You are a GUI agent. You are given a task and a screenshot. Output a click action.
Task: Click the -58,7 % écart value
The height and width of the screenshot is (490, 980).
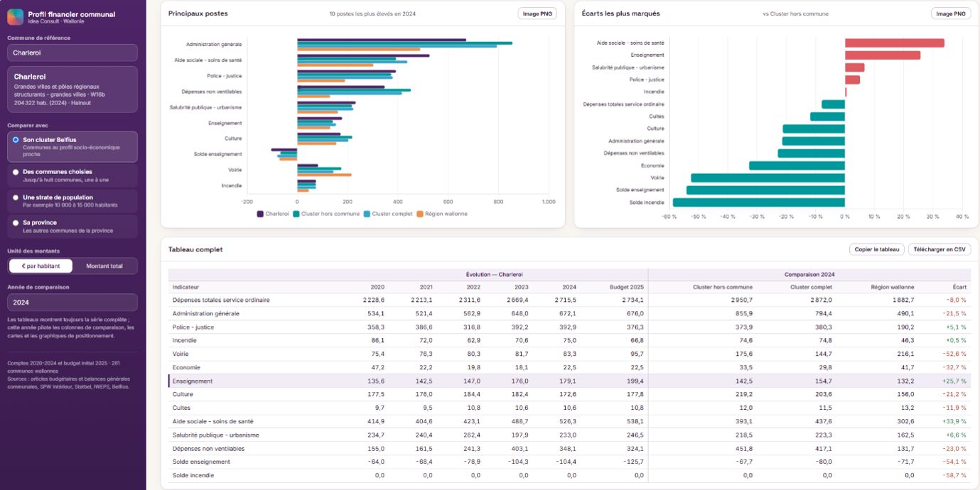954,476
